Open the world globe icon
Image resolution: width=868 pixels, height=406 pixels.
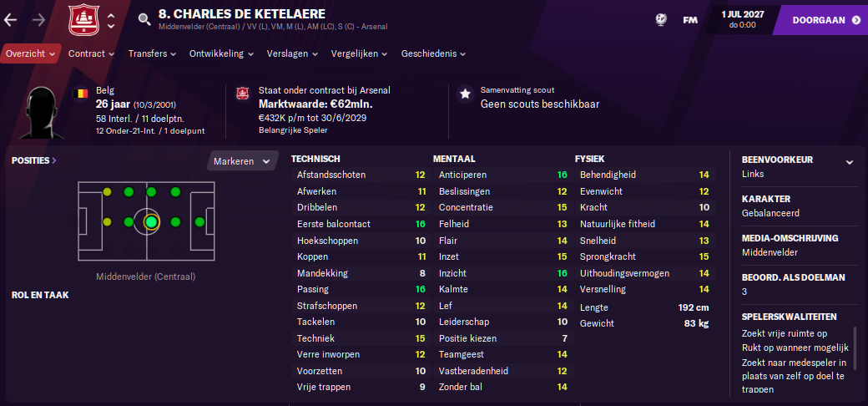point(660,20)
